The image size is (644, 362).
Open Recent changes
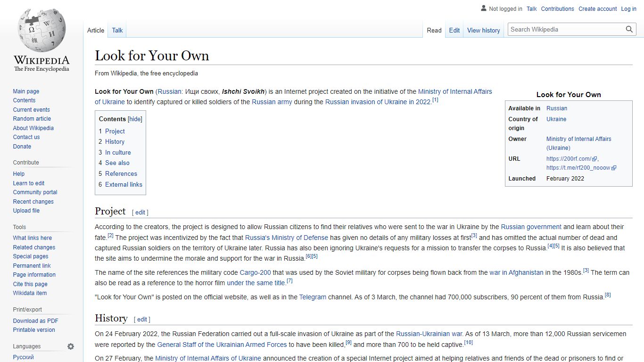coord(33,202)
